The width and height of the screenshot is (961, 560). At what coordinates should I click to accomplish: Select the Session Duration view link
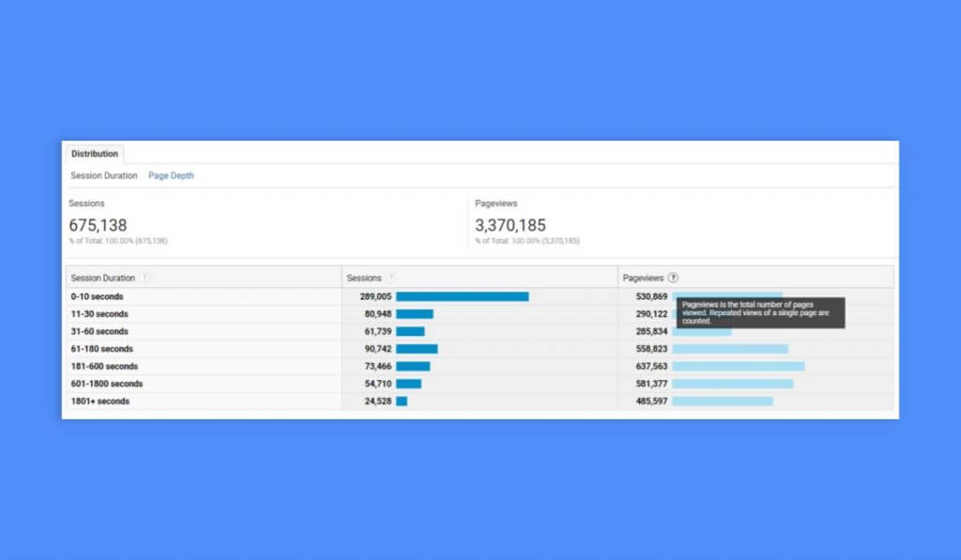pos(103,175)
